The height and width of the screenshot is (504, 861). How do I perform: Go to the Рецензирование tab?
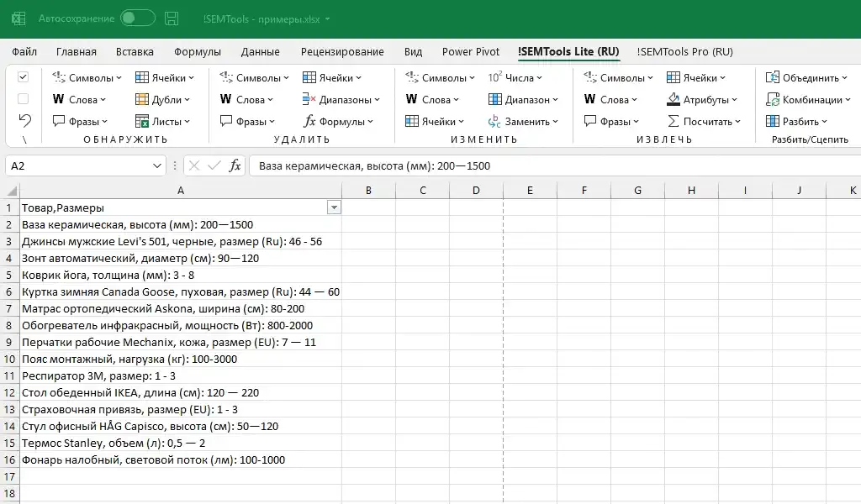342,51
